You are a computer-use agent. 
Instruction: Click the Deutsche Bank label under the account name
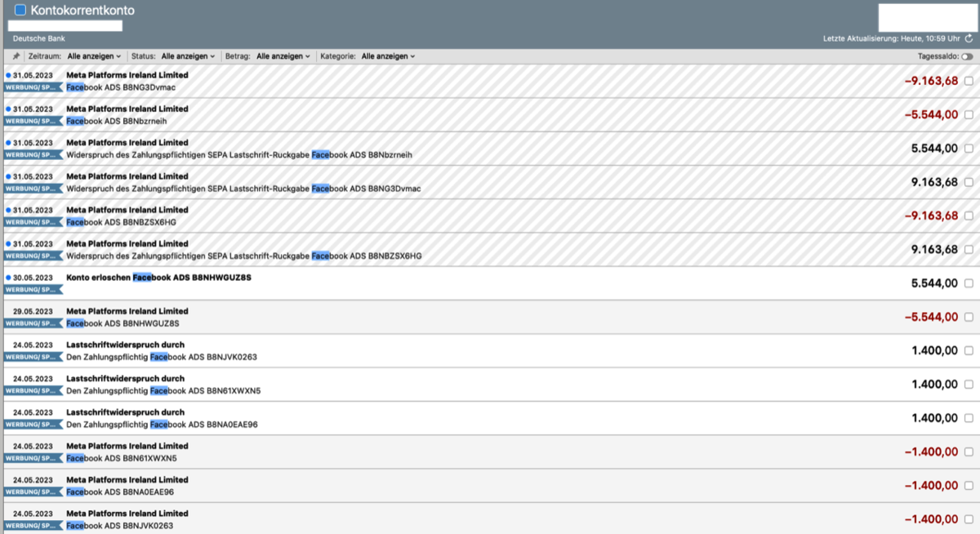pyautogui.click(x=39, y=38)
